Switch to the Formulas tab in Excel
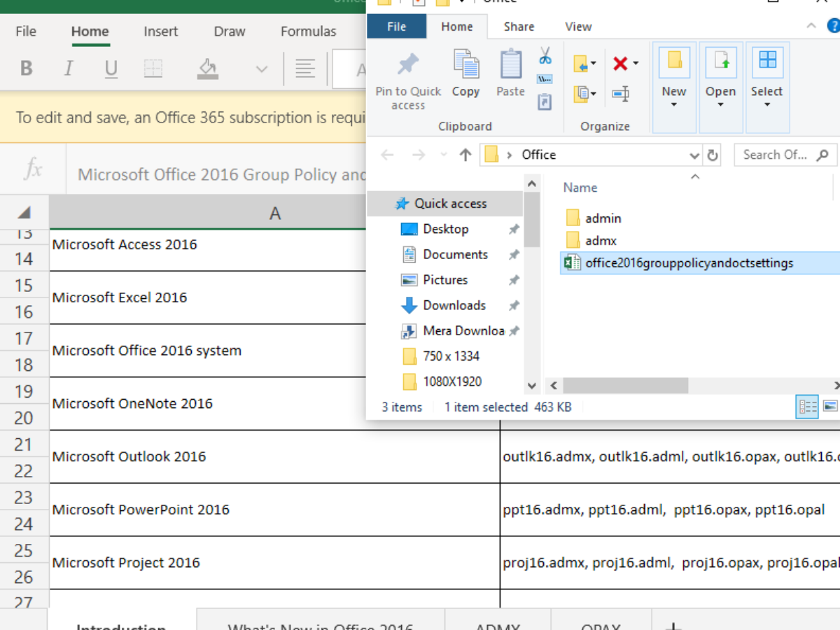The height and width of the screenshot is (630, 840). [309, 31]
